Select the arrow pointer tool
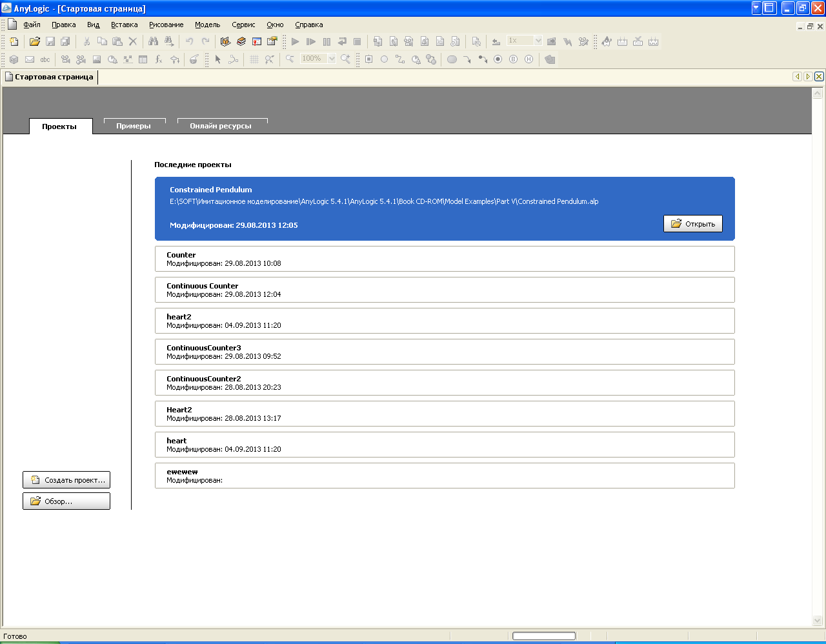The height and width of the screenshot is (644, 826). (x=218, y=59)
